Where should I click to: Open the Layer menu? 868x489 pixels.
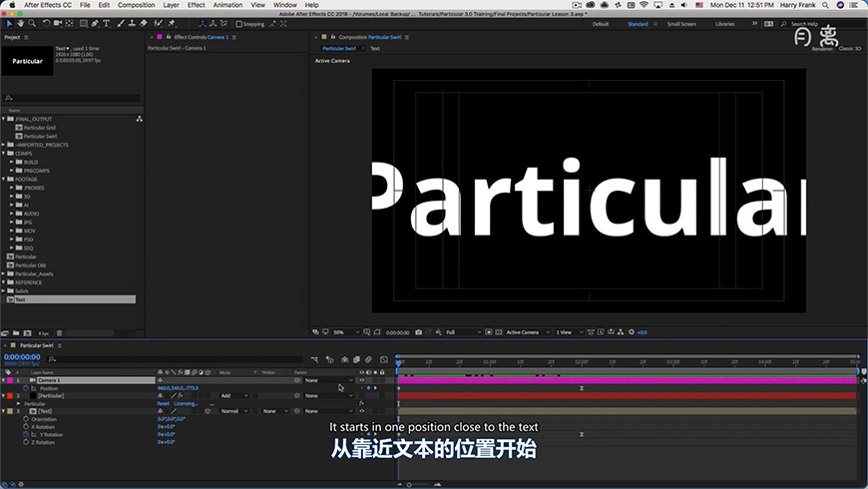171,5
